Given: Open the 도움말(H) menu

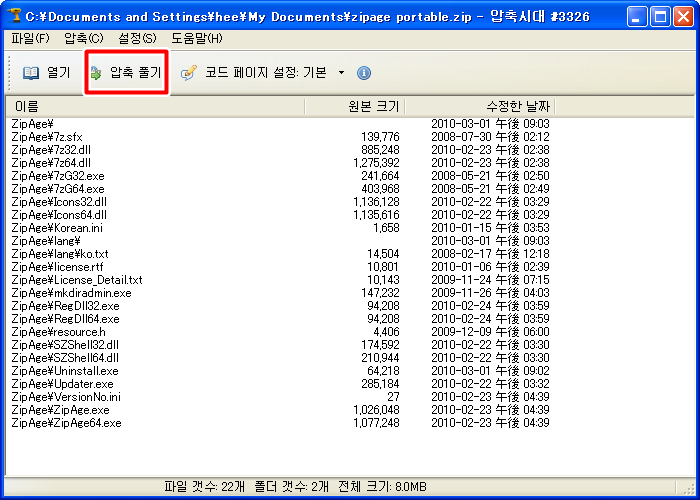Looking at the screenshot, I should tap(197, 39).
